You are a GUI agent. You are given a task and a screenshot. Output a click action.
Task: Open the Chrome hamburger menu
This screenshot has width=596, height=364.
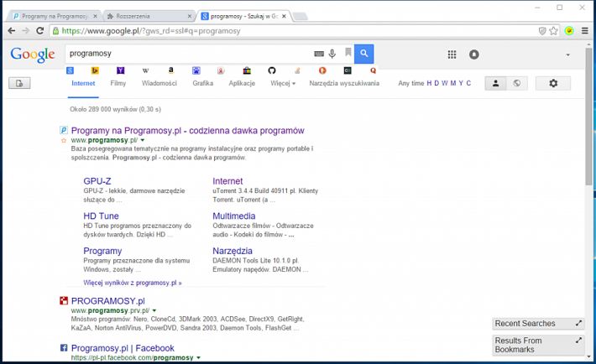pos(585,31)
